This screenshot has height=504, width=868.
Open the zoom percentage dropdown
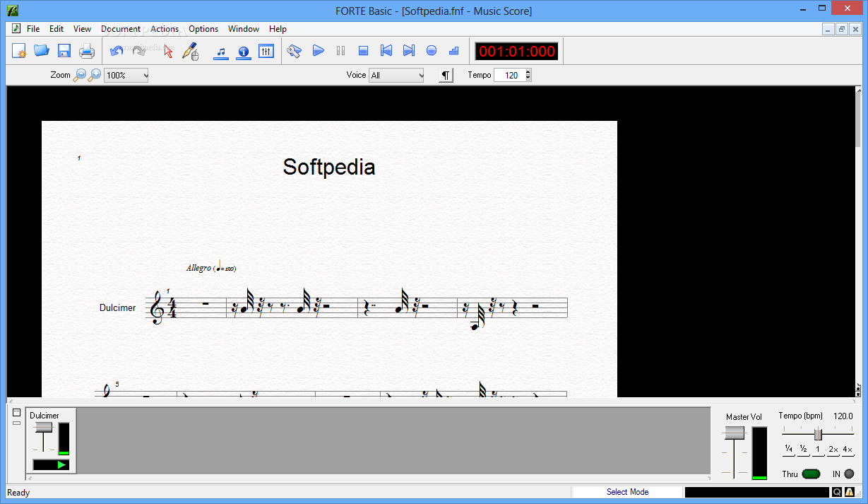(126, 75)
